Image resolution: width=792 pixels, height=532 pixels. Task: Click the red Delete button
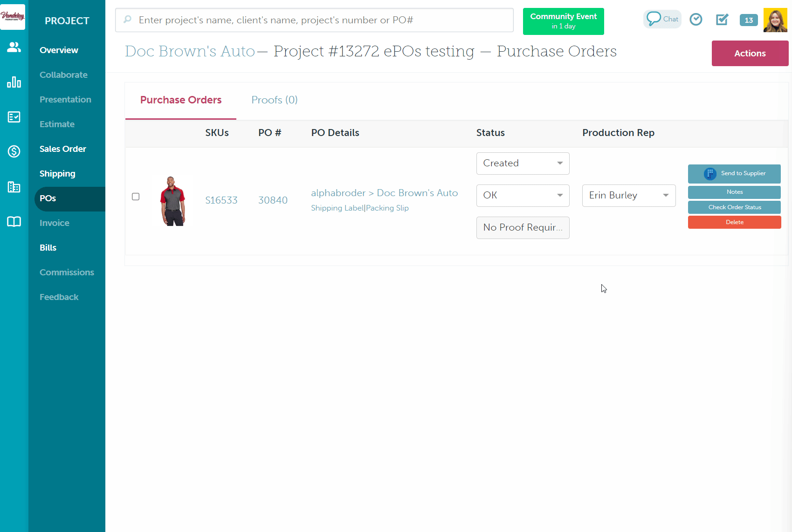(x=734, y=222)
